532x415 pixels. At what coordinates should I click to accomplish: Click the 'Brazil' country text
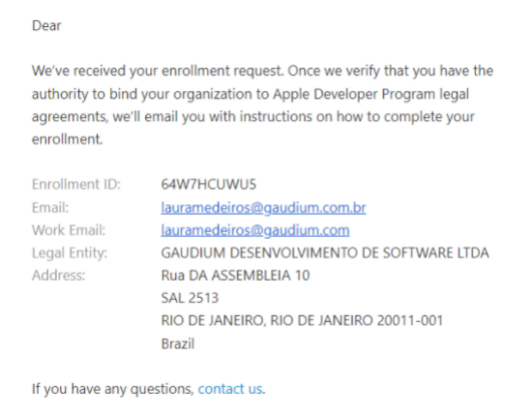178,343
